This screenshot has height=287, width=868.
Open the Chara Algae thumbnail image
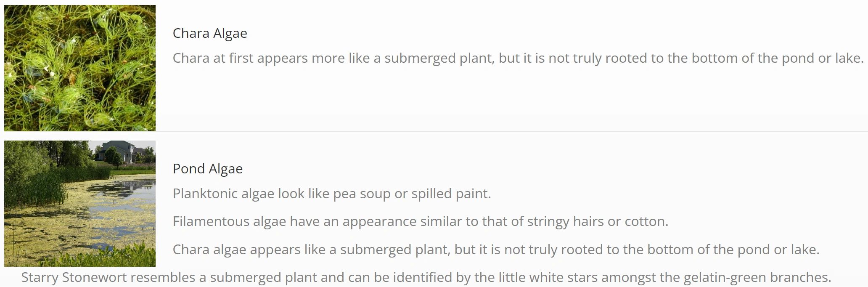(80, 68)
